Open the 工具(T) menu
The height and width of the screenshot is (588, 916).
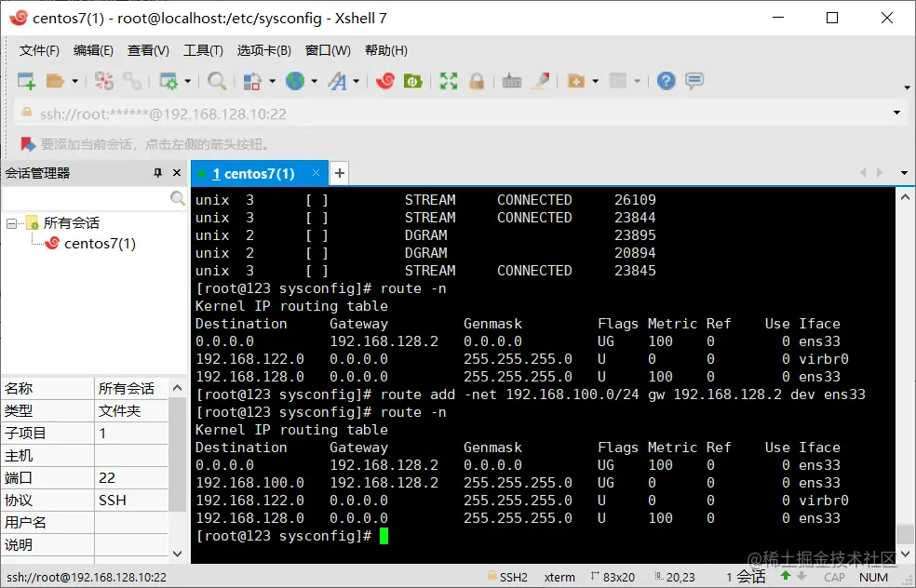(x=203, y=50)
